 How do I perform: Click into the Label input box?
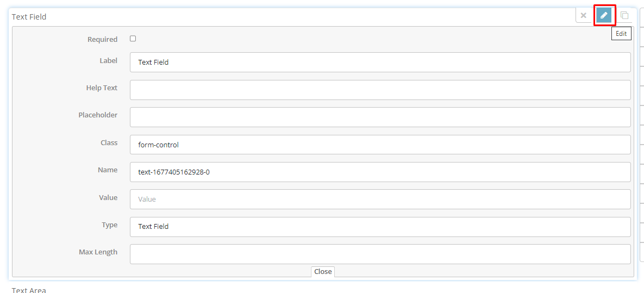tap(380, 63)
